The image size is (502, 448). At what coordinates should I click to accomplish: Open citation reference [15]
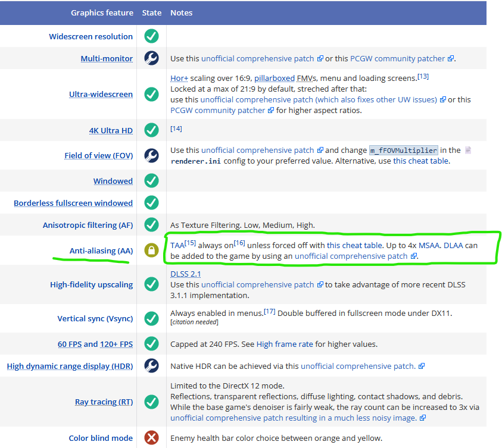(190, 243)
